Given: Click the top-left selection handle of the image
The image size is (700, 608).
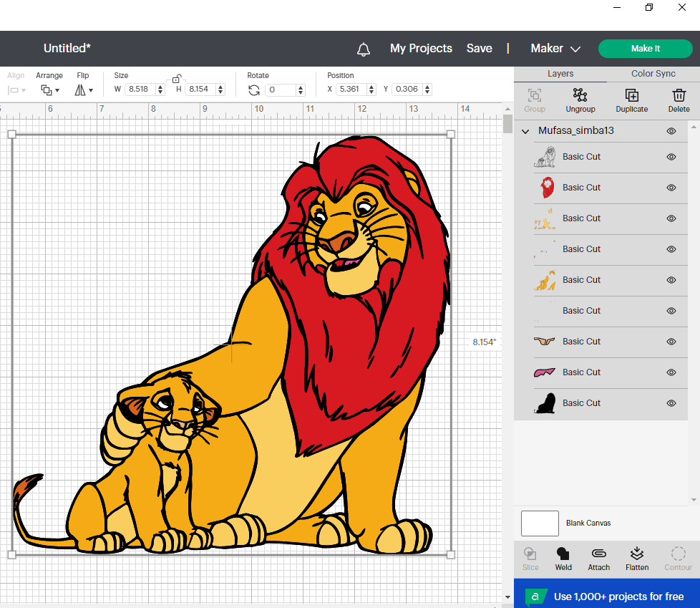Looking at the screenshot, I should tap(12, 134).
